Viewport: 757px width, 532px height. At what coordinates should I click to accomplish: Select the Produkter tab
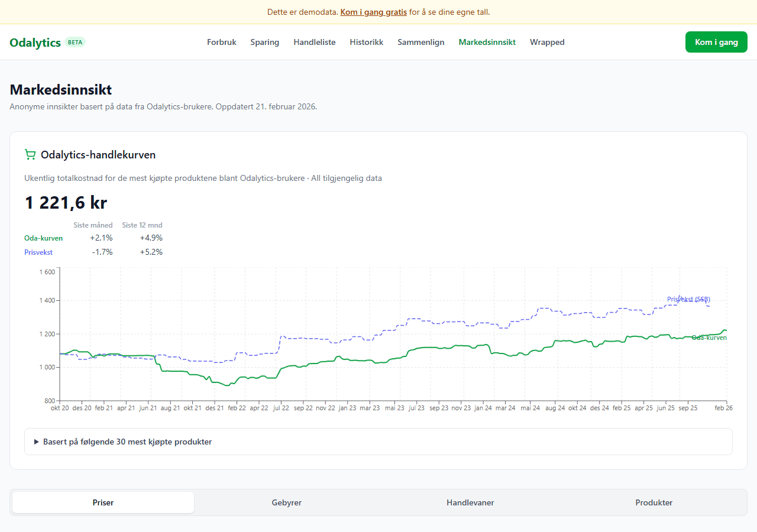[x=654, y=502]
